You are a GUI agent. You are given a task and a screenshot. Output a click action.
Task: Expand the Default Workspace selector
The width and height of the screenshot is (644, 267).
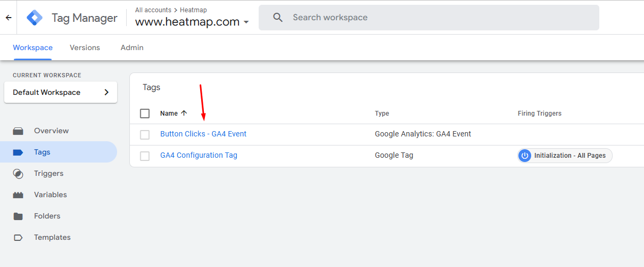tap(61, 92)
